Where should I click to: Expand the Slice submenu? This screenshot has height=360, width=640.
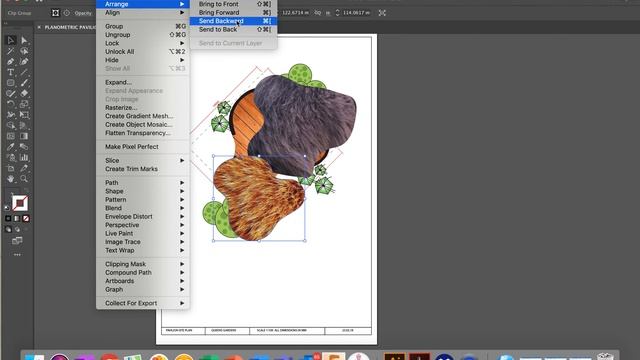143,160
